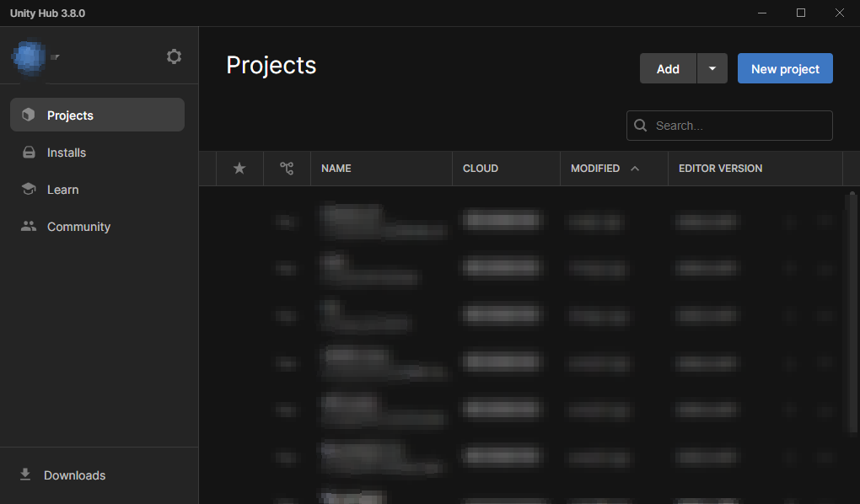This screenshot has height=504, width=860.
Task: Click the projects list vertical scrollbar
Action: coord(852,313)
